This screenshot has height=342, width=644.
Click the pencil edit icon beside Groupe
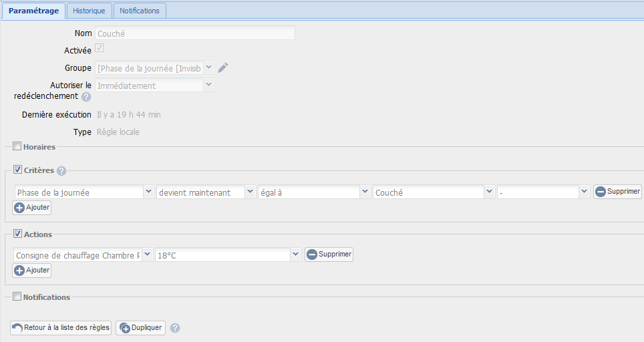223,67
